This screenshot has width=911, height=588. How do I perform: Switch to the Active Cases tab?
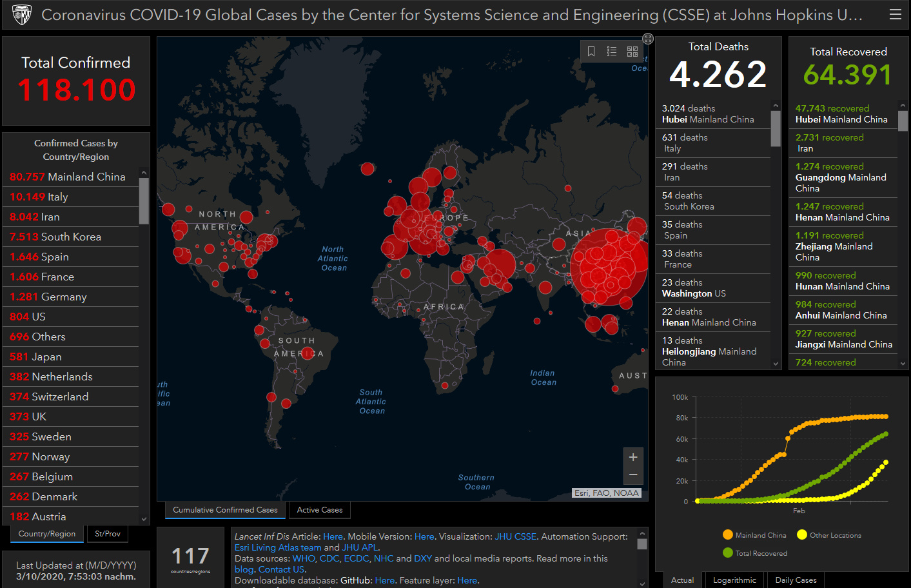tap(320, 510)
